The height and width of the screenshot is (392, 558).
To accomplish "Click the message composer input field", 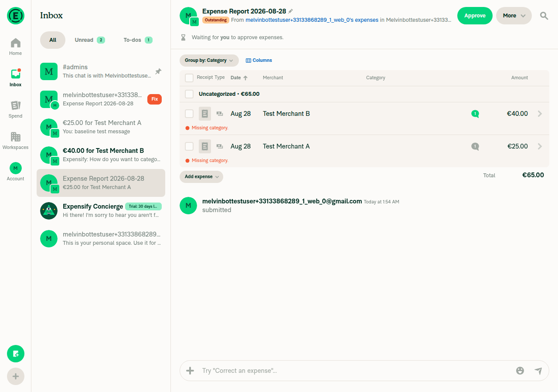I will point(355,371).
